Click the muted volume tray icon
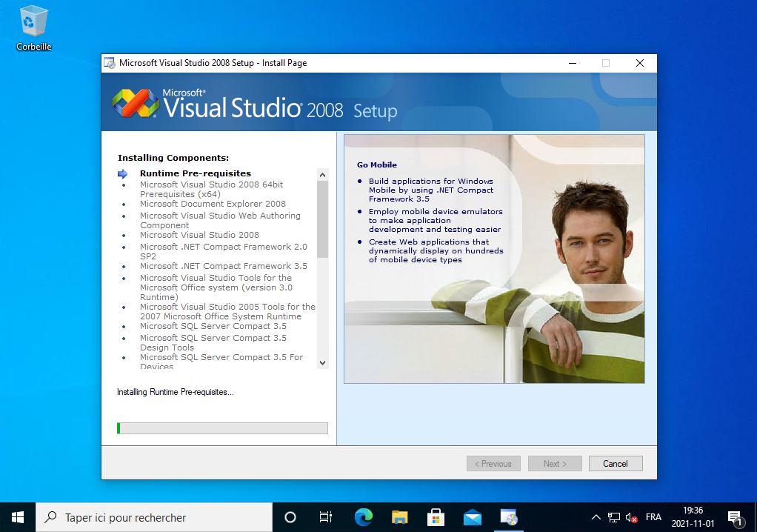This screenshot has width=757, height=532. pyautogui.click(x=632, y=517)
